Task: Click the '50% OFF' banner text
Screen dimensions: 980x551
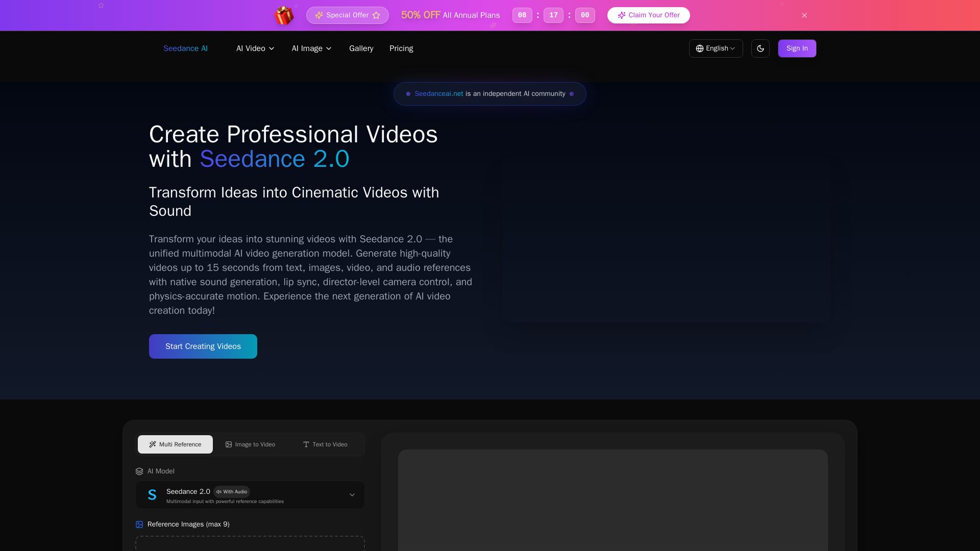Action: pos(421,15)
